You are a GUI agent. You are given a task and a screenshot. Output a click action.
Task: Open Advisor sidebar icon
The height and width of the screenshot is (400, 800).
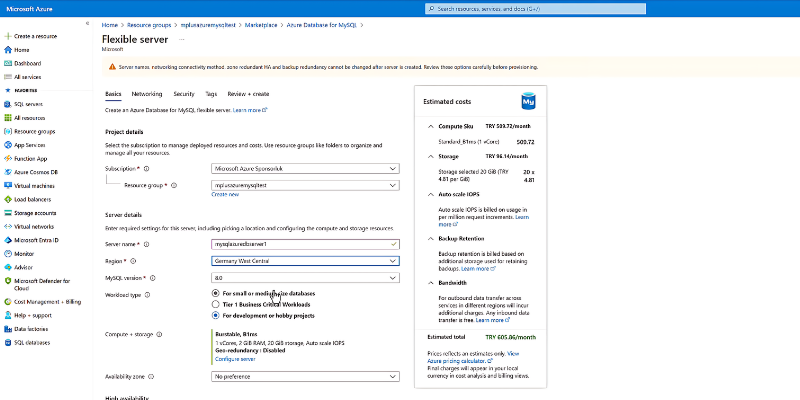(x=8, y=267)
